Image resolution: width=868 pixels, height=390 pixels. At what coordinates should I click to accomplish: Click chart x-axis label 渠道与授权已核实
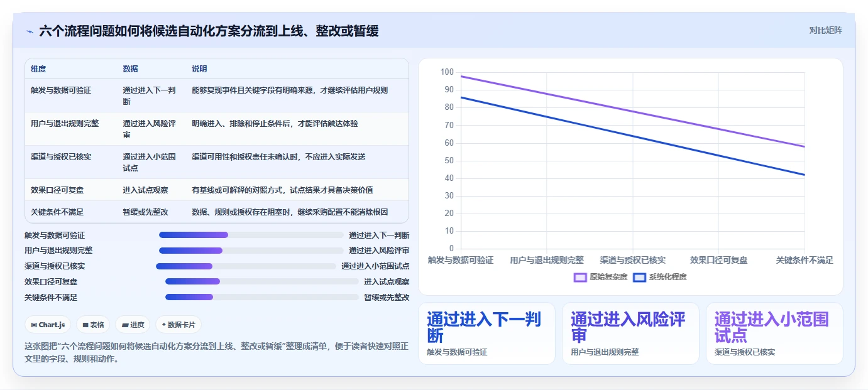pos(633,260)
